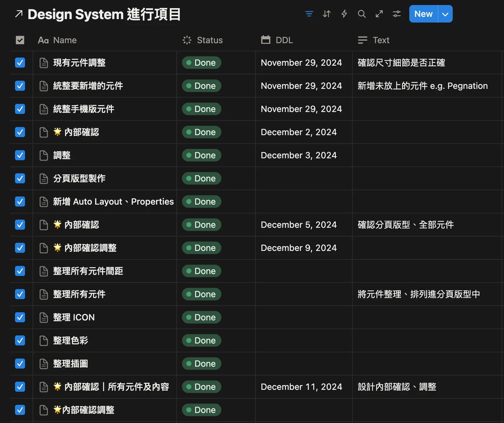Open the Text column header menu
The height and width of the screenshot is (423, 504).
click(427, 40)
